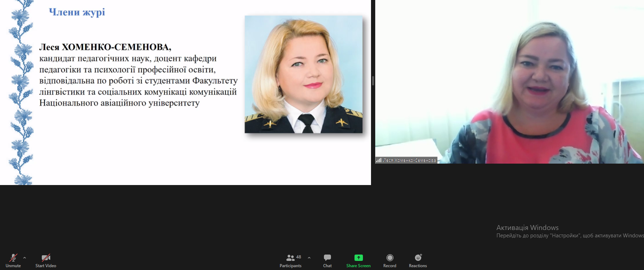
Task: Expand the arrow next to Participants
Action: [x=309, y=258]
